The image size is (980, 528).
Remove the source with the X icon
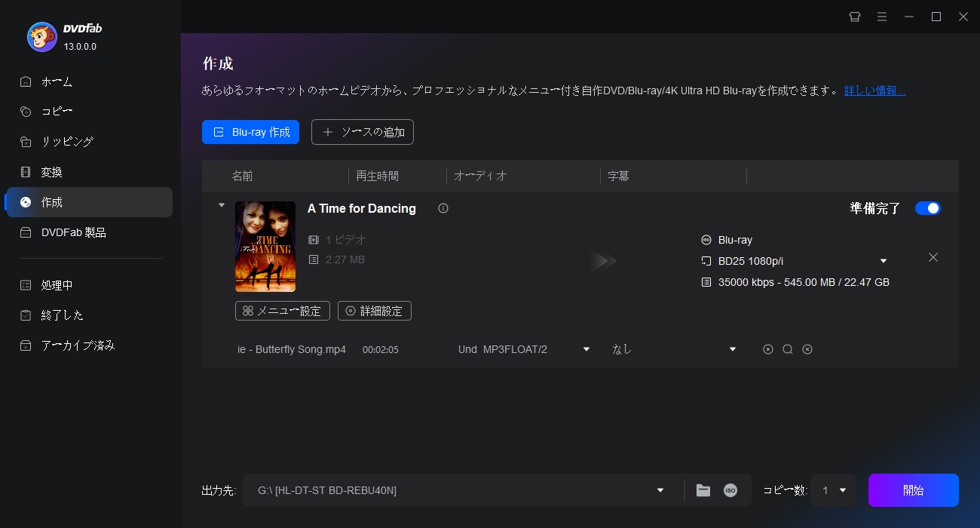[933, 257]
